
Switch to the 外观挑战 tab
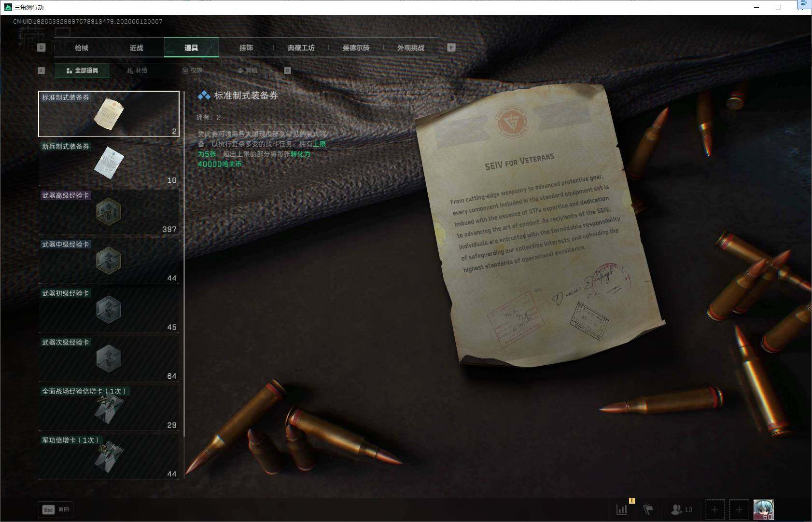coord(411,48)
